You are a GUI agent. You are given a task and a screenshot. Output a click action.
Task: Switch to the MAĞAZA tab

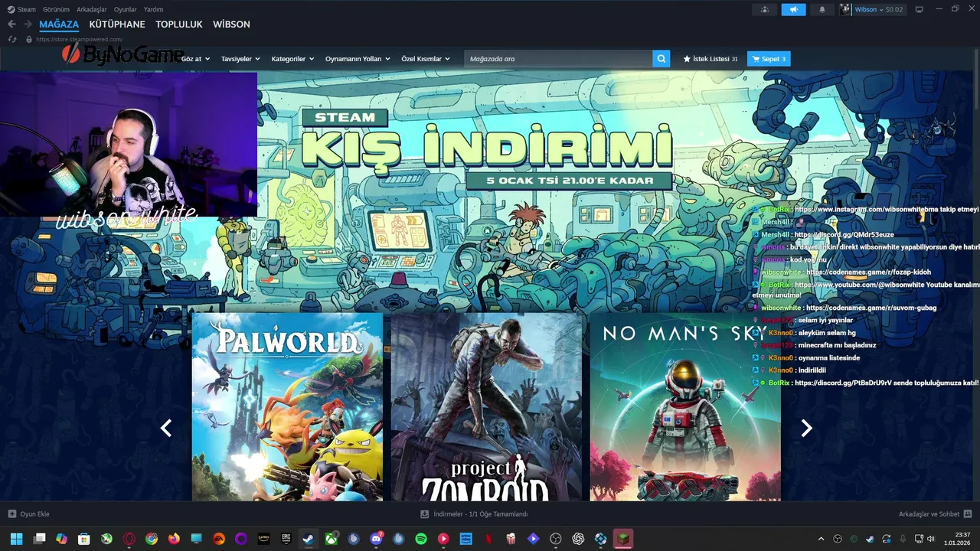coord(59,24)
